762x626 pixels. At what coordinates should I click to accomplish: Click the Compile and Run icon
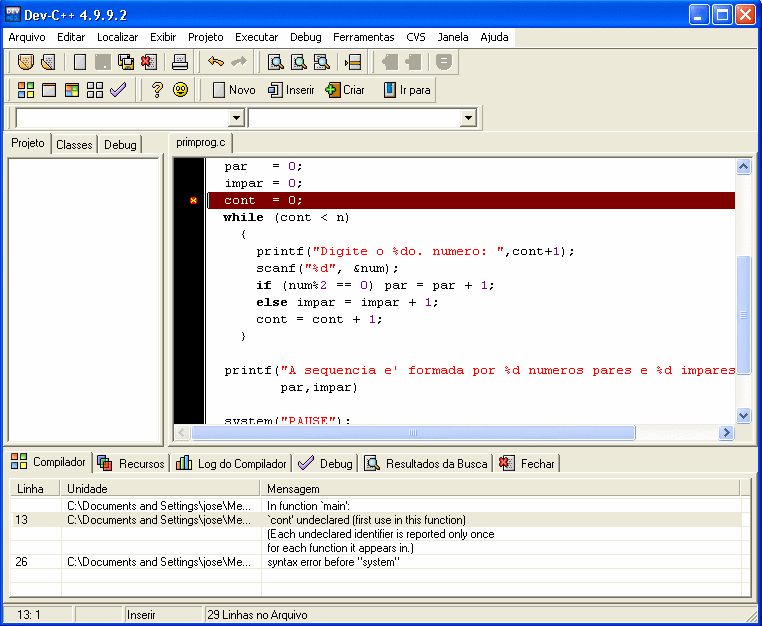coord(72,90)
